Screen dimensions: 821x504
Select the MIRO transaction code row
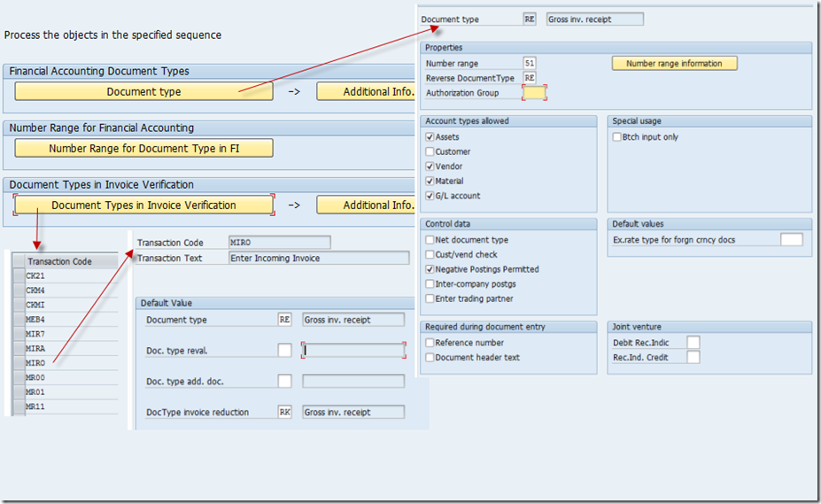point(72,362)
